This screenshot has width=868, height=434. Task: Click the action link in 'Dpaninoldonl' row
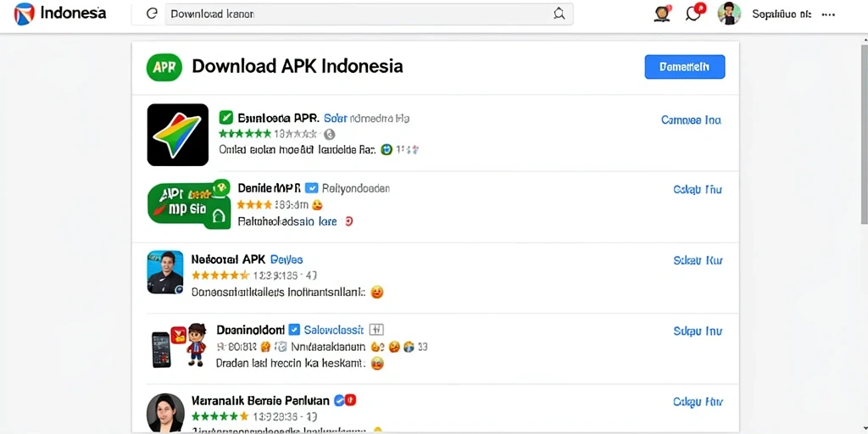(x=698, y=331)
